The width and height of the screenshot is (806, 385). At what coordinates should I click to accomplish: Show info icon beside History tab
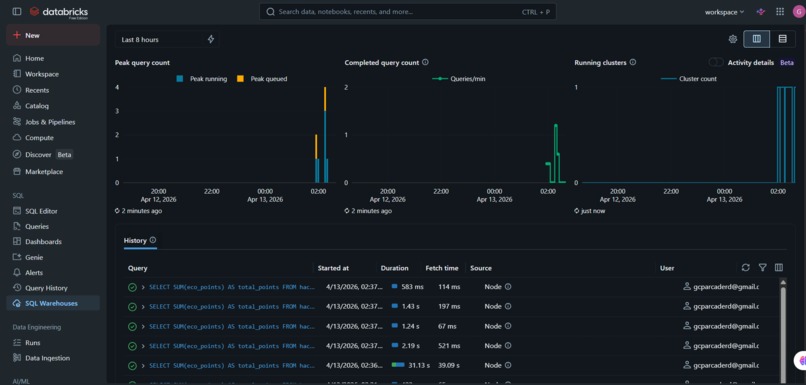[153, 240]
